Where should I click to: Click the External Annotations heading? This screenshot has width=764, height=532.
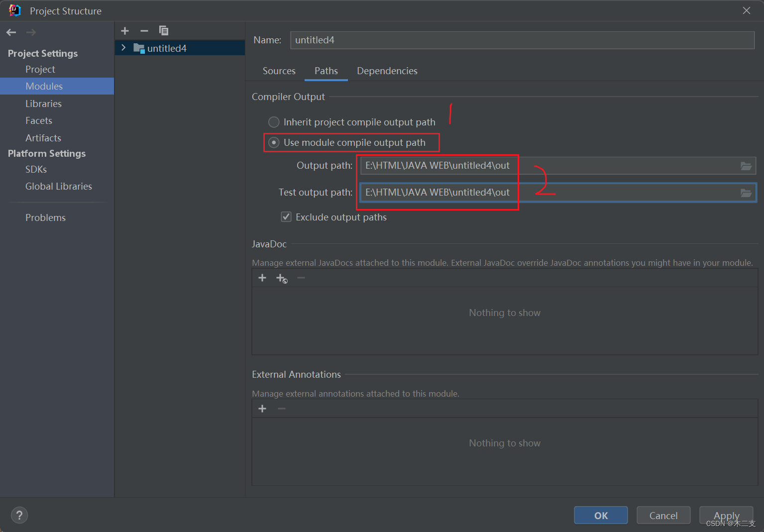pyautogui.click(x=296, y=374)
